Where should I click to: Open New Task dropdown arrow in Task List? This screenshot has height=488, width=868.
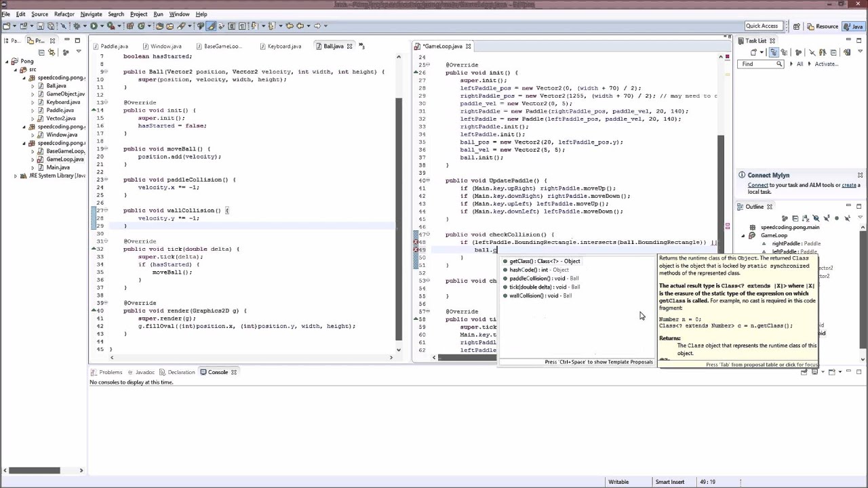762,52
